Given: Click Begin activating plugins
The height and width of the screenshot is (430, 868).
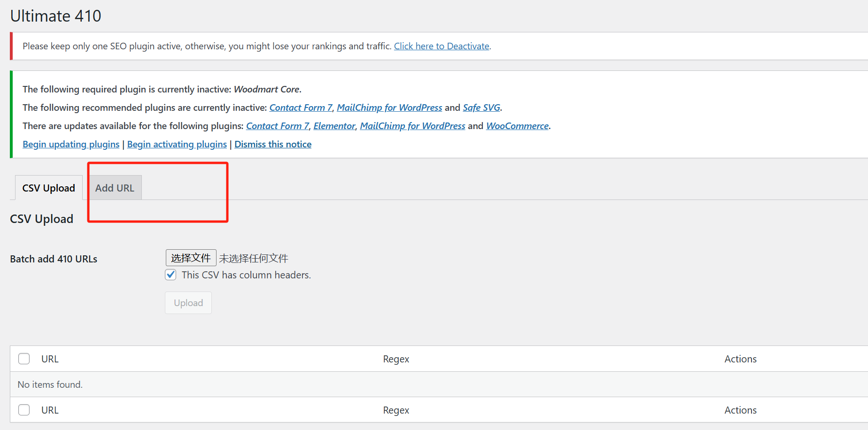Looking at the screenshot, I should click(177, 144).
